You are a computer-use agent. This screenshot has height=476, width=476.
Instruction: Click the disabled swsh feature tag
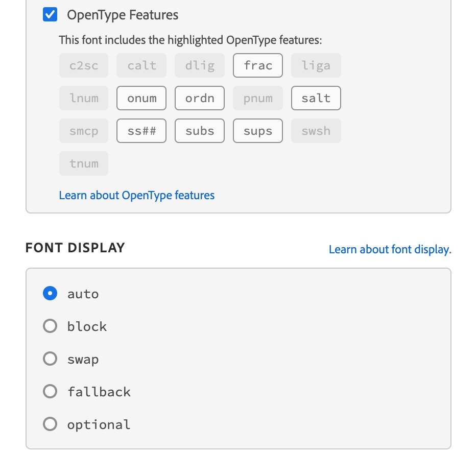[x=316, y=131]
